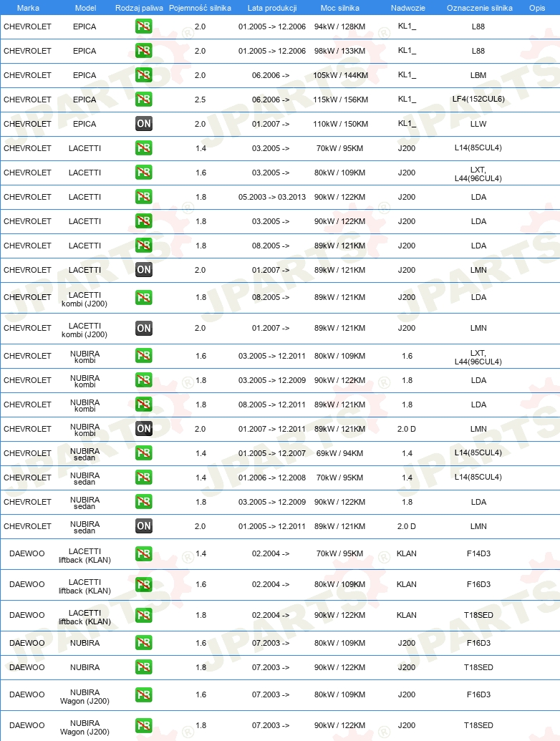Viewport: 560px width, 741px height.
Task: Click KLAN body cell in the T18SED liftback row
Action: pos(407,615)
